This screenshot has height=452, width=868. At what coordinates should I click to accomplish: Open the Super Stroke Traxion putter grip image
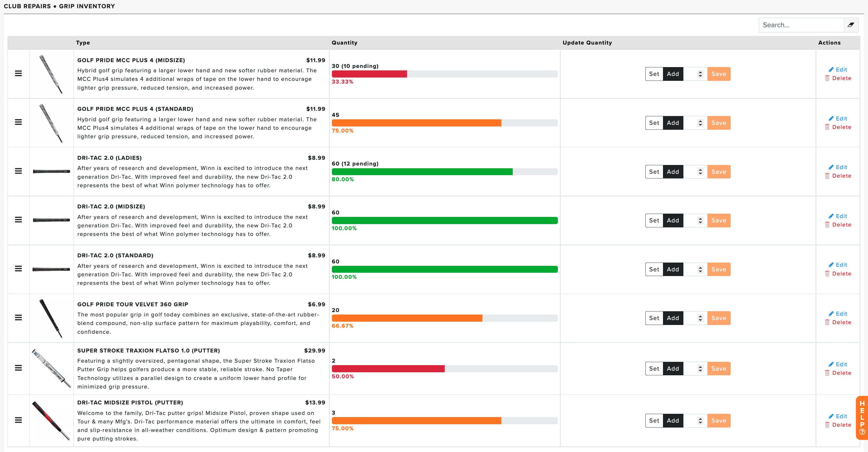click(x=51, y=368)
